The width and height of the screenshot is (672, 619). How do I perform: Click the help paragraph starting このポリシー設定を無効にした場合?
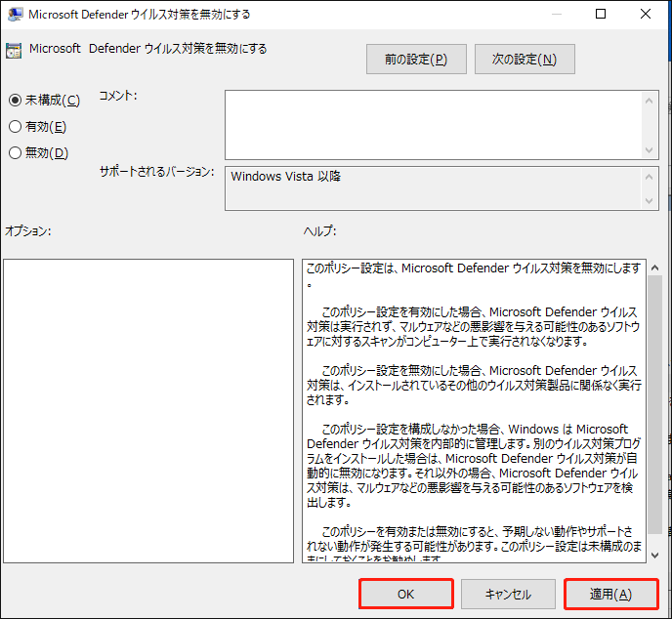[x=473, y=386]
